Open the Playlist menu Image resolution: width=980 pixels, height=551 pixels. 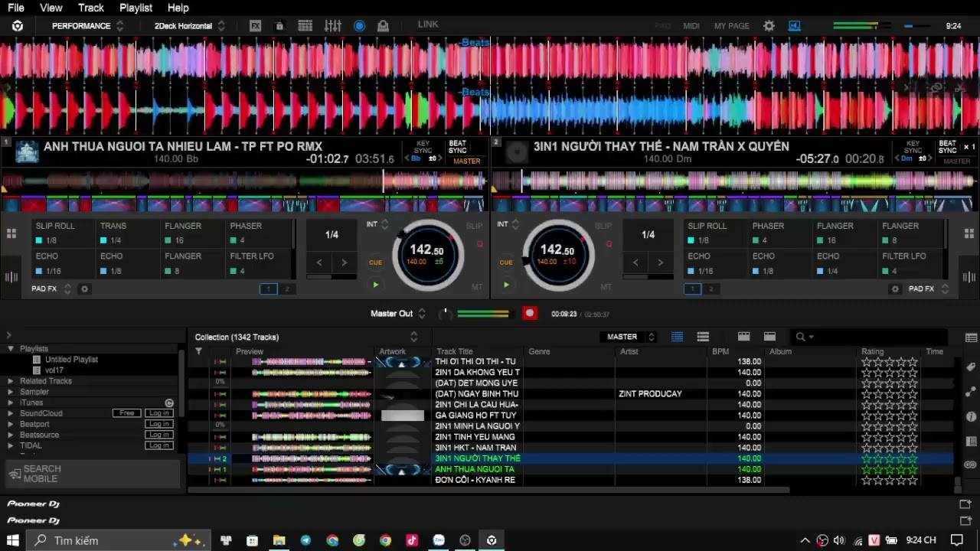coord(136,8)
